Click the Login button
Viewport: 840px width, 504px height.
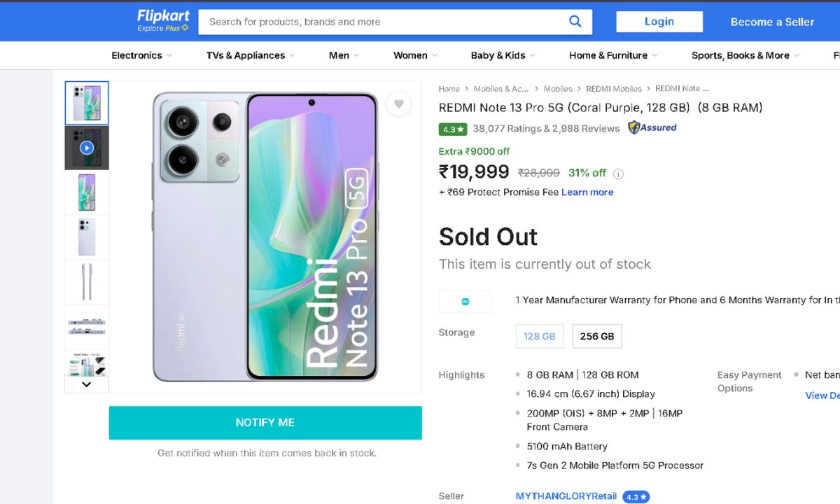pos(659,22)
